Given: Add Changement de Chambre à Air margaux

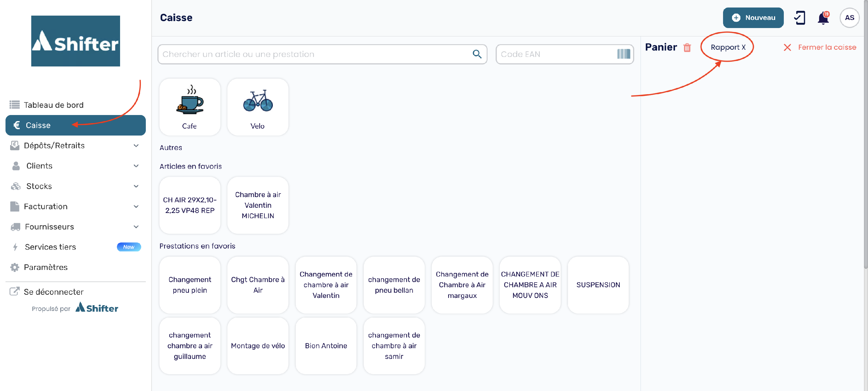Looking at the screenshot, I should (x=462, y=285).
